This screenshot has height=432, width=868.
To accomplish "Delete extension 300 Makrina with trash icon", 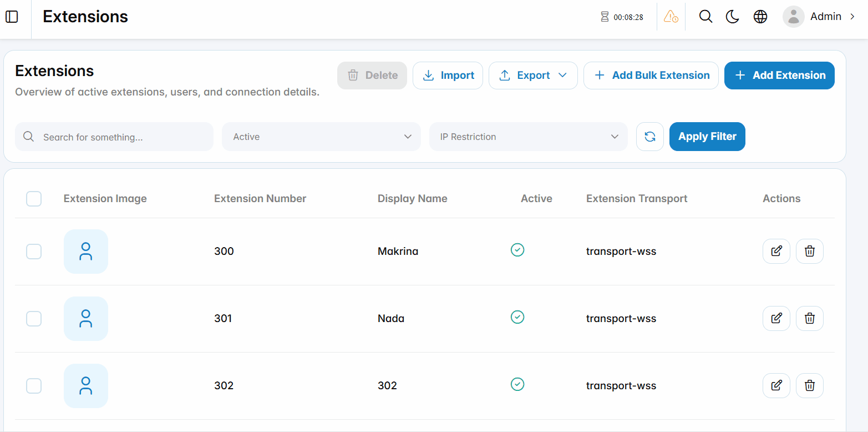I will [x=810, y=251].
